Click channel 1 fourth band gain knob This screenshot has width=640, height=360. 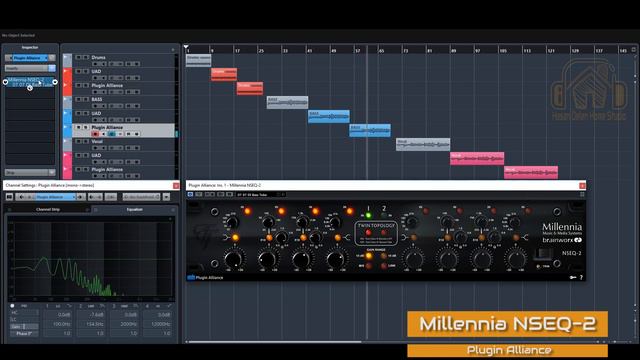336,258
